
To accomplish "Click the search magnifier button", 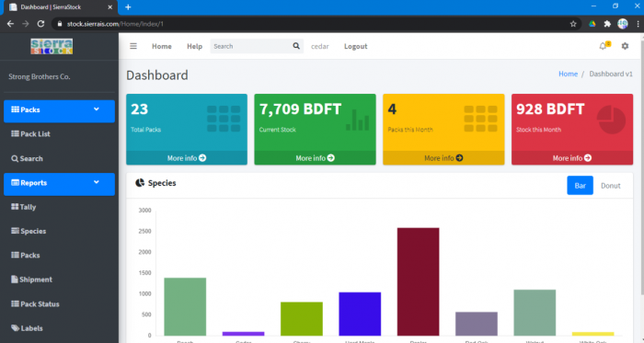I will (296, 46).
